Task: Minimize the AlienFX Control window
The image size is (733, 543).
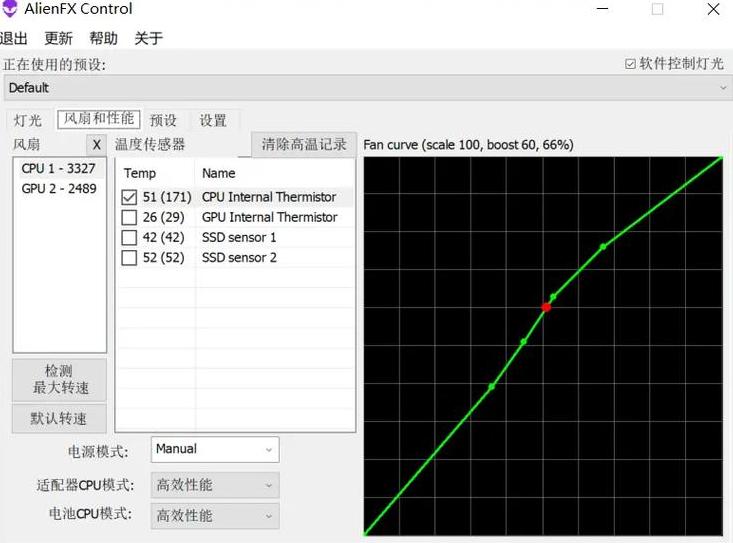Action: coord(603,9)
